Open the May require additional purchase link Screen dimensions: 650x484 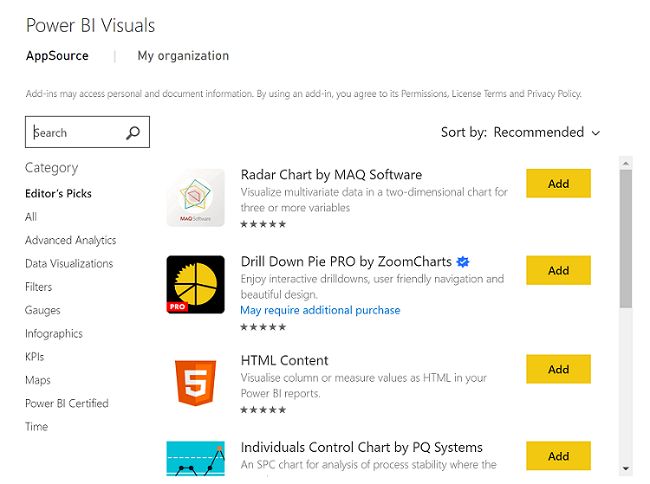(x=320, y=310)
